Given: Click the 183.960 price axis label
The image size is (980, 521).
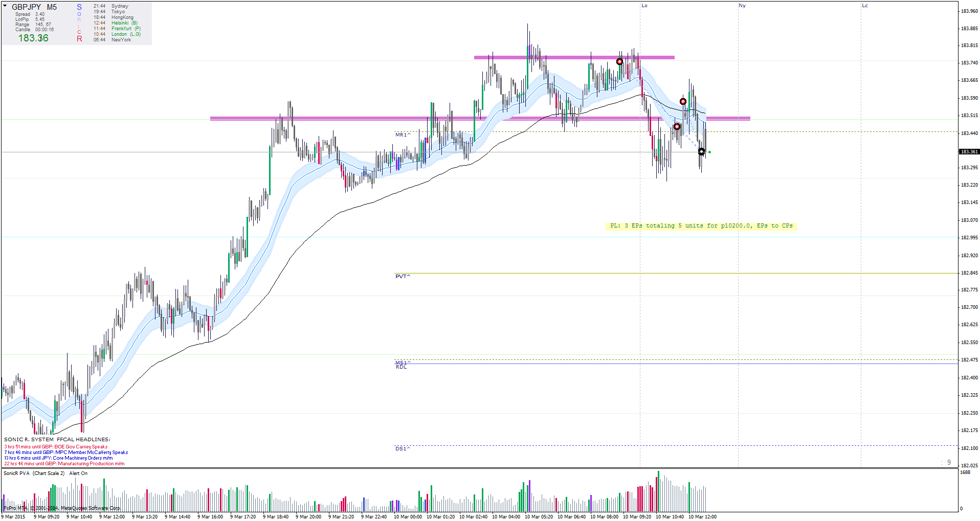Looking at the screenshot, I should point(969,11).
